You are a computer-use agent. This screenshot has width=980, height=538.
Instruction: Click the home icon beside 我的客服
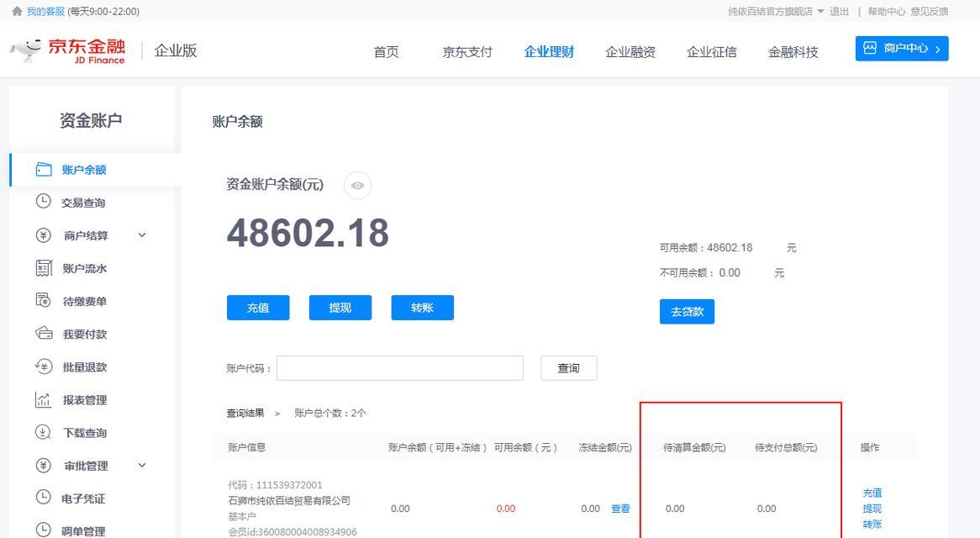coord(17,11)
